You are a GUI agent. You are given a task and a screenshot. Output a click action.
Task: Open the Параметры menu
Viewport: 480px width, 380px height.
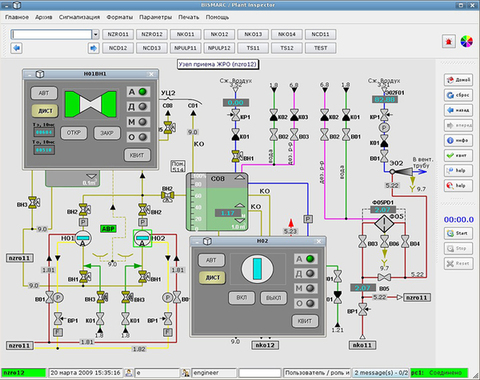tap(155, 17)
